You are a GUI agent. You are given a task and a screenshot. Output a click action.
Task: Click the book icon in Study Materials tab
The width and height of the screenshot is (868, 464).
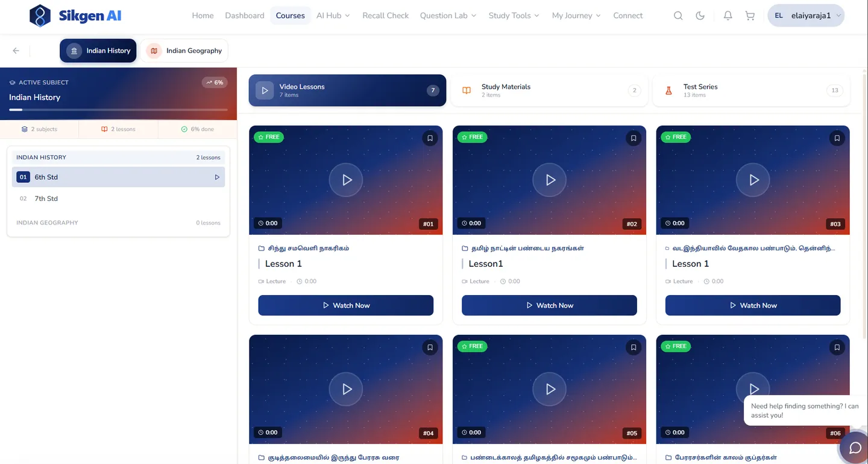(x=467, y=91)
